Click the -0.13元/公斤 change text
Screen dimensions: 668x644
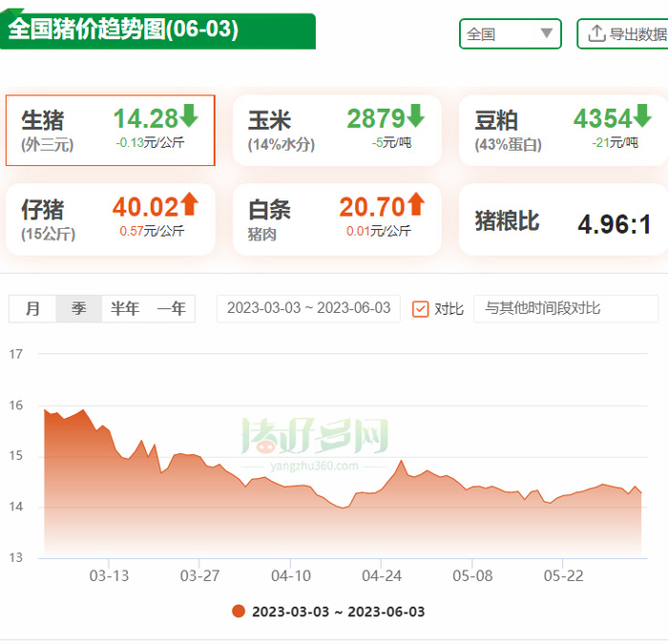[150, 143]
